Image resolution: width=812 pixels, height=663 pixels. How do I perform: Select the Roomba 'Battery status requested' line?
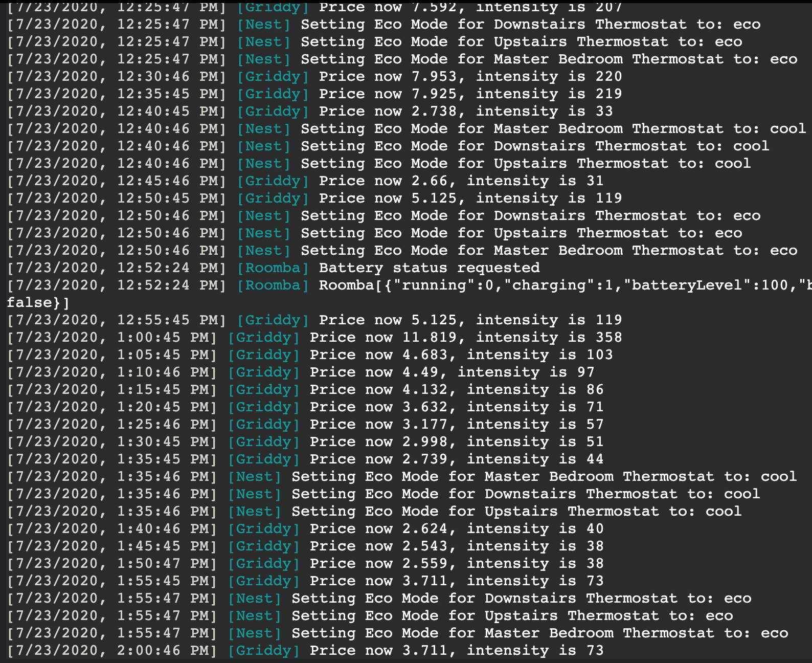[x=274, y=268]
